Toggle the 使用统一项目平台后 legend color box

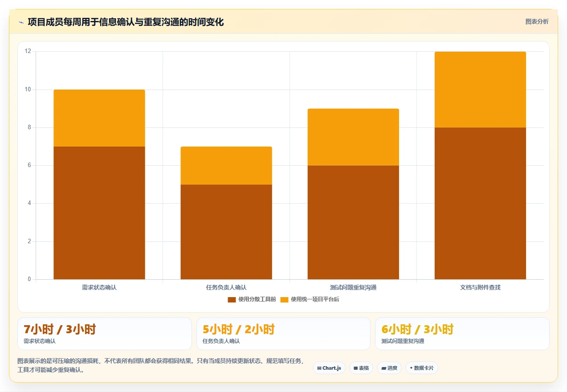[284, 299]
